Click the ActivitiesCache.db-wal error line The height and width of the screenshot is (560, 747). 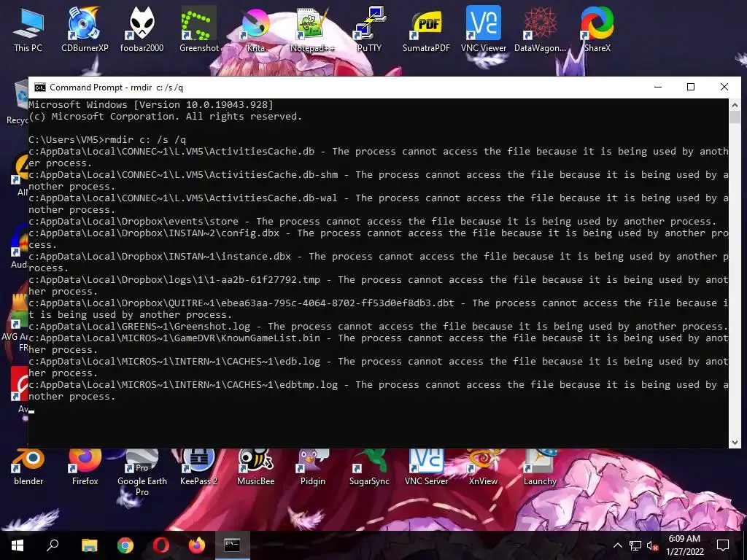pos(379,204)
